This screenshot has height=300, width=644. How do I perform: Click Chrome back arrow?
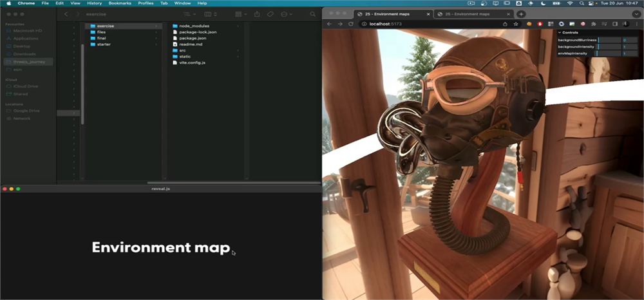pos(329,24)
